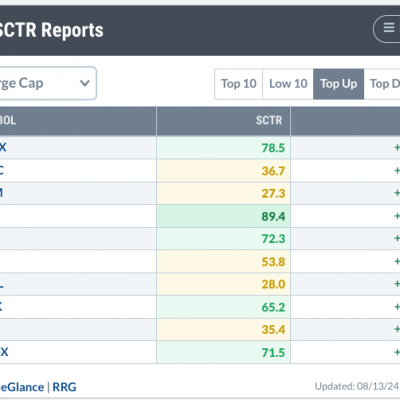
Task: Click the SCTR value 78.5
Action: coord(273,148)
